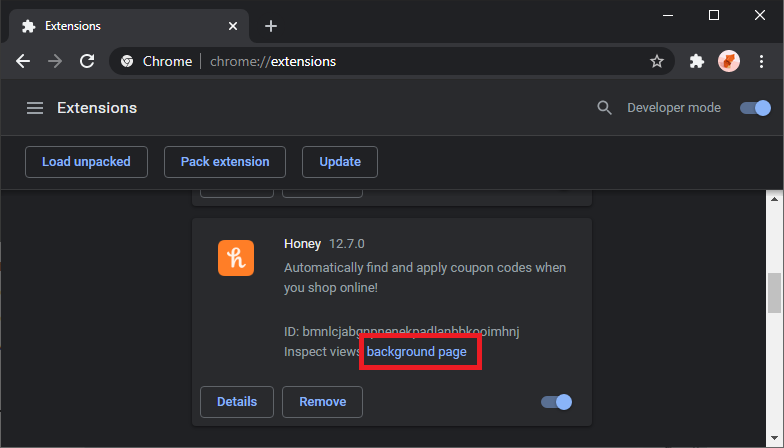Click the chrome://extensions address bar

(392, 62)
